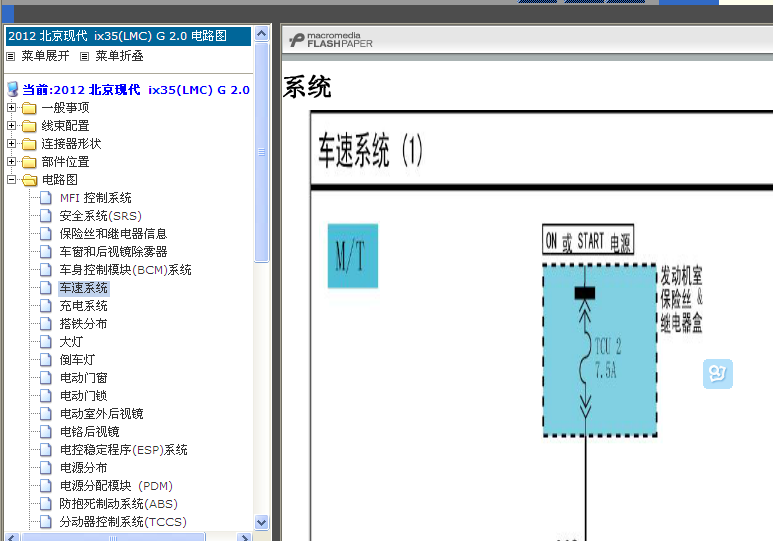This screenshot has height=541, width=773.
Task: Open 安全系统(SRS) circuit diagram
Action: [x=101, y=216]
